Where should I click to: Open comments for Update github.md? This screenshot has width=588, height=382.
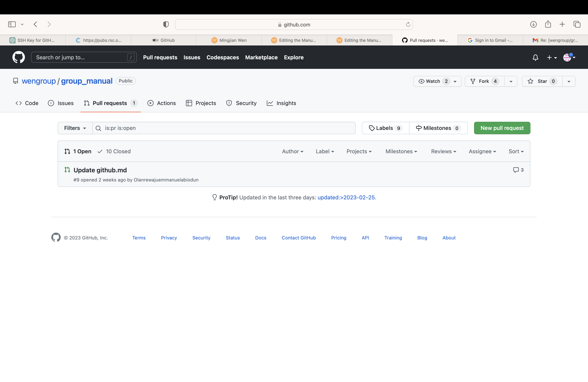[518, 170]
